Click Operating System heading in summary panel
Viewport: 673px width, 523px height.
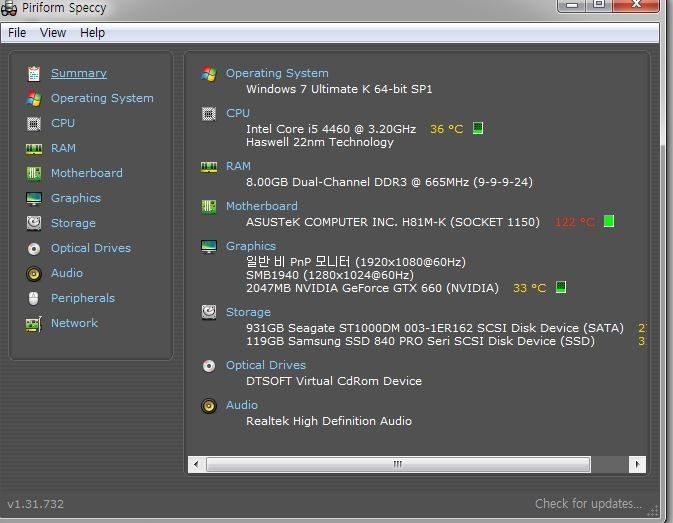[277, 73]
